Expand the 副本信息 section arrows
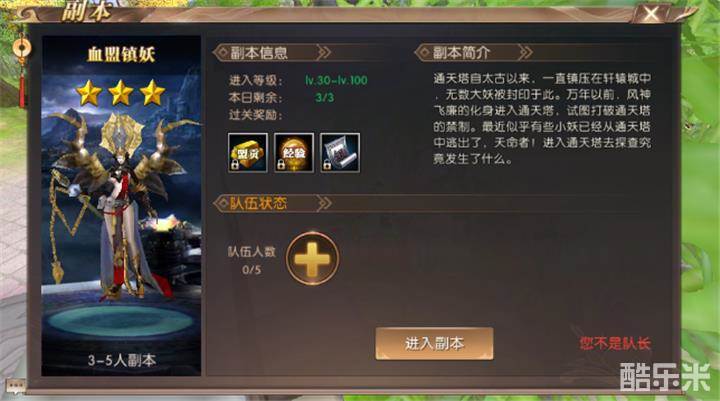The height and width of the screenshot is (401, 720). [x=324, y=53]
